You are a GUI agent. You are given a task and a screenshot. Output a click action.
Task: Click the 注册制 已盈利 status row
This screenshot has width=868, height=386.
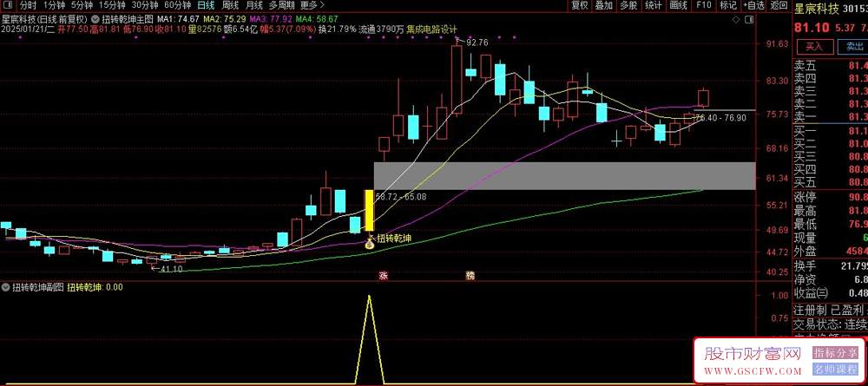tap(831, 310)
